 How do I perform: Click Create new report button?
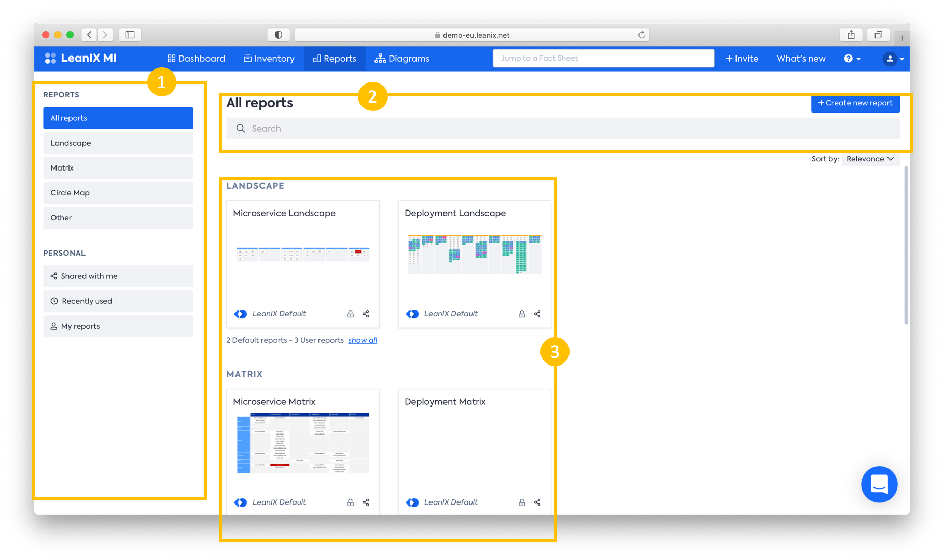[x=855, y=103]
